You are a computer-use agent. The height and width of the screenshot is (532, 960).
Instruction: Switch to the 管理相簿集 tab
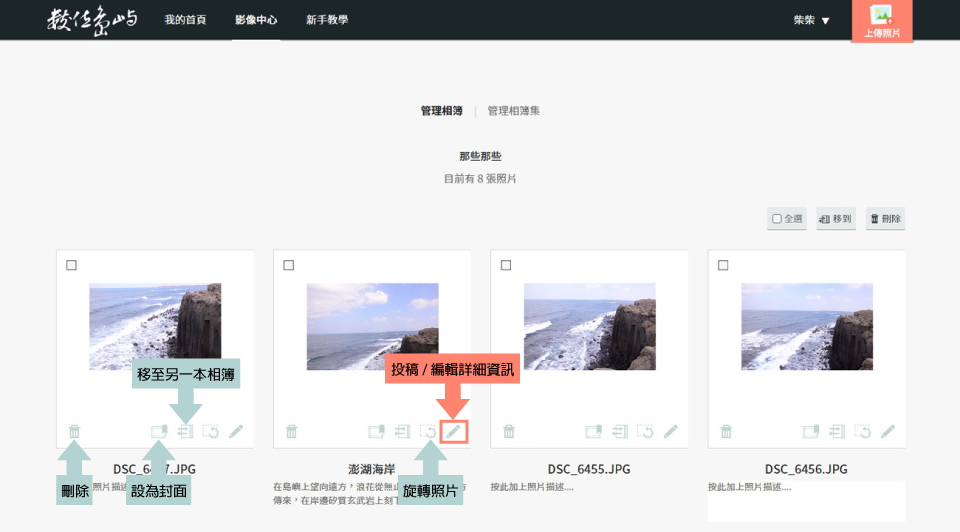[x=513, y=111]
